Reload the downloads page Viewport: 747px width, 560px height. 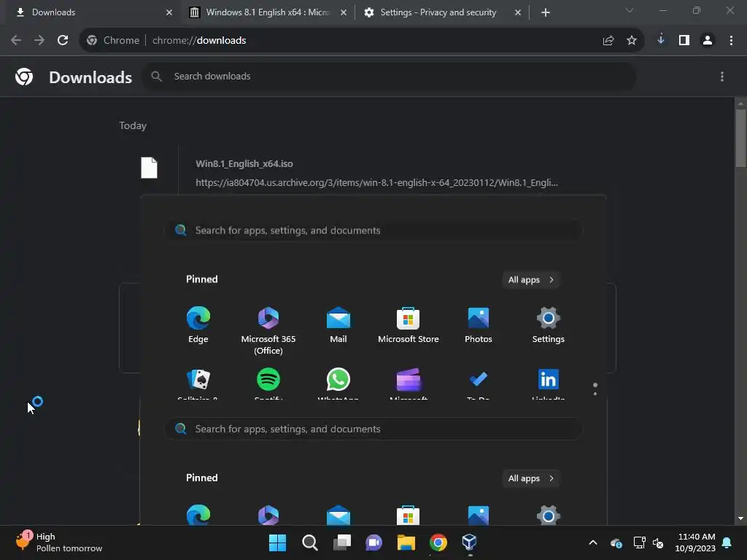click(x=63, y=41)
